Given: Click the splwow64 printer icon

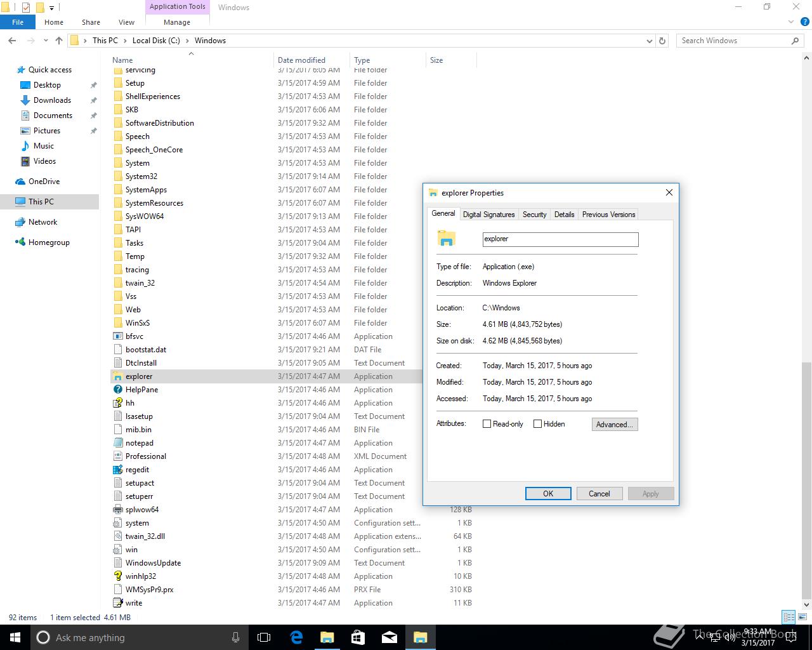Looking at the screenshot, I should 117,510.
